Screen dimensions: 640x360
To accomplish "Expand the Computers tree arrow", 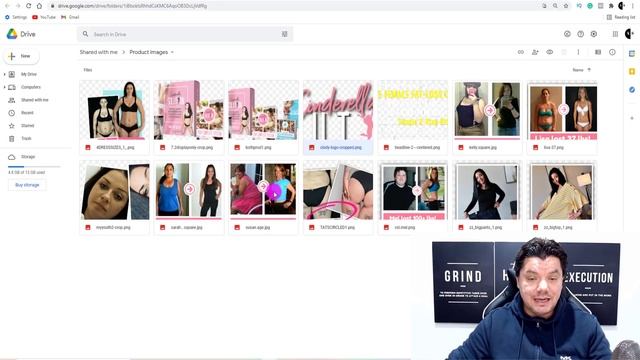I will [x=4, y=87].
